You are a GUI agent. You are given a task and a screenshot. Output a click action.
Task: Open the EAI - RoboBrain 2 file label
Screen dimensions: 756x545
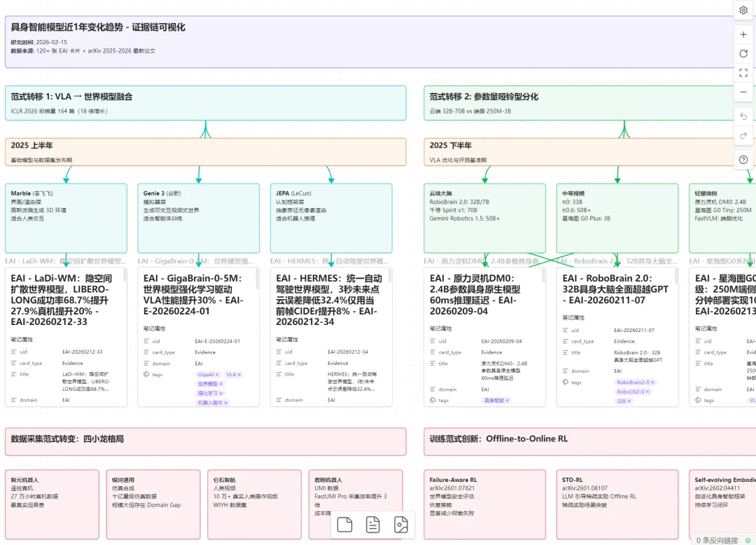coord(617,261)
